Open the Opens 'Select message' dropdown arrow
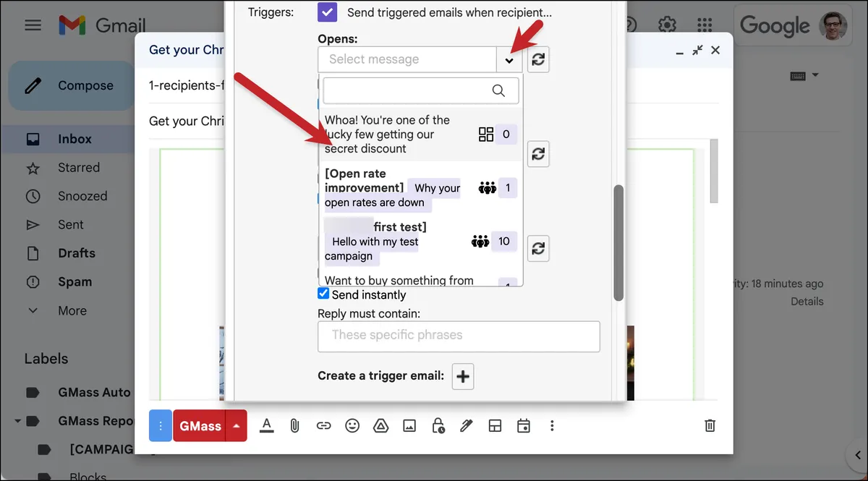This screenshot has width=868, height=481. 509,60
